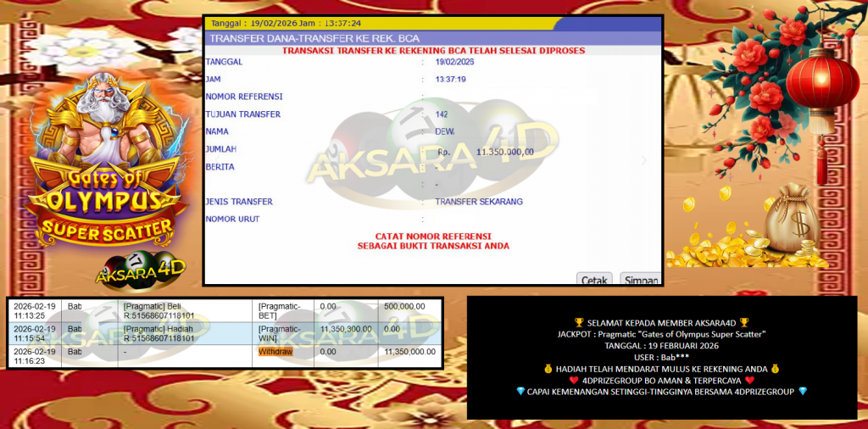868x429 pixels.
Task: Click the HADIAH TELAH MENDARAT MULUS line
Action: pos(661,369)
